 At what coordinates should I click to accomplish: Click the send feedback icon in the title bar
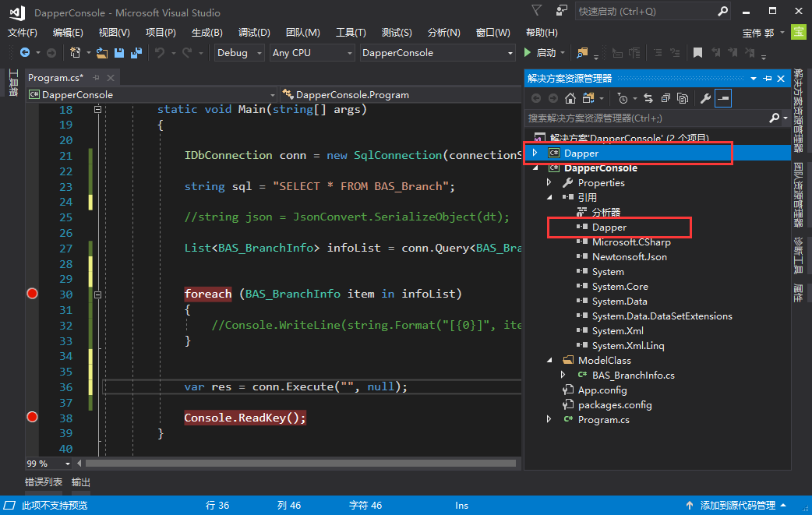[x=561, y=10]
